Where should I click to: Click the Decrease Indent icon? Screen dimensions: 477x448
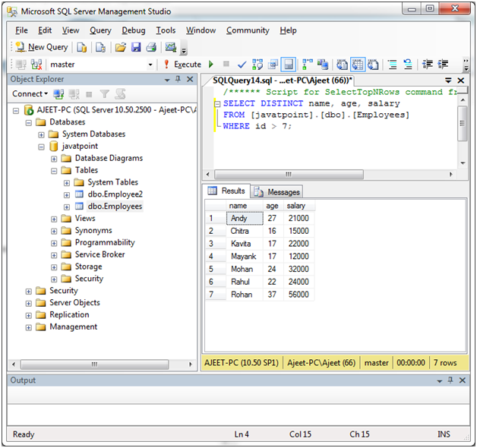coord(428,65)
